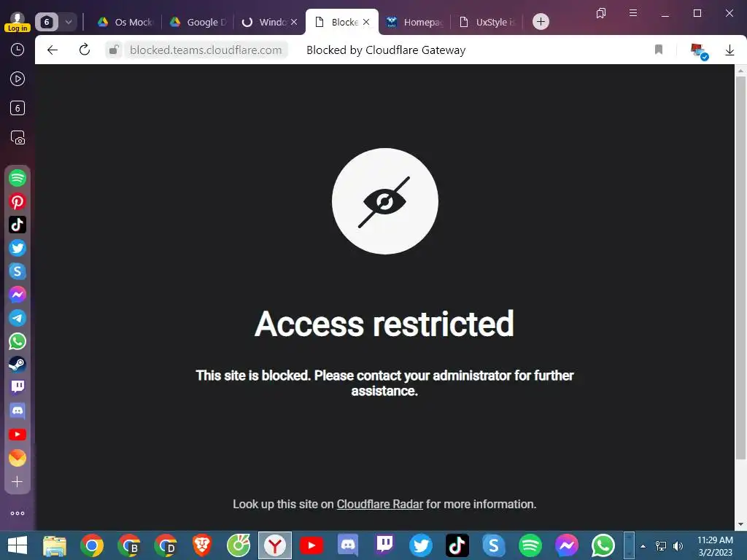Switch to the Os Mock tab
Screen dimensions: 747x560
125,22
